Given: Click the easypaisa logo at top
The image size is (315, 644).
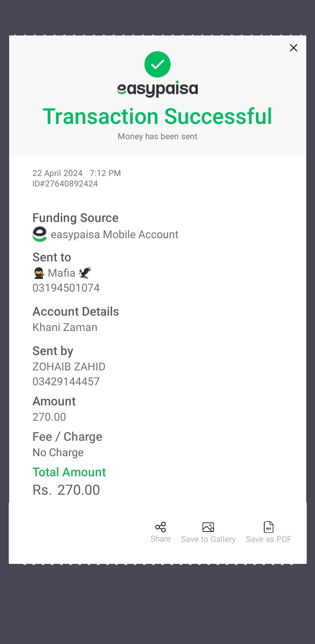Looking at the screenshot, I should pyautogui.click(x=157, y=89).
